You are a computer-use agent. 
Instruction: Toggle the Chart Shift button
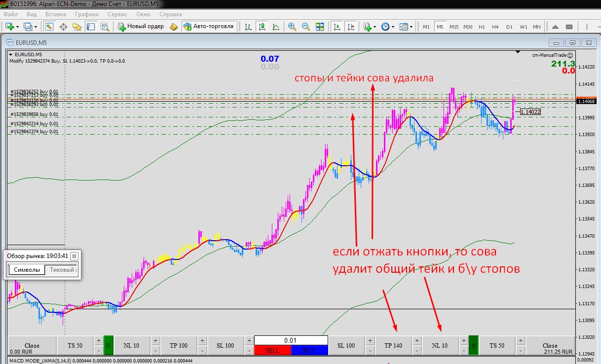pos(351,26)
